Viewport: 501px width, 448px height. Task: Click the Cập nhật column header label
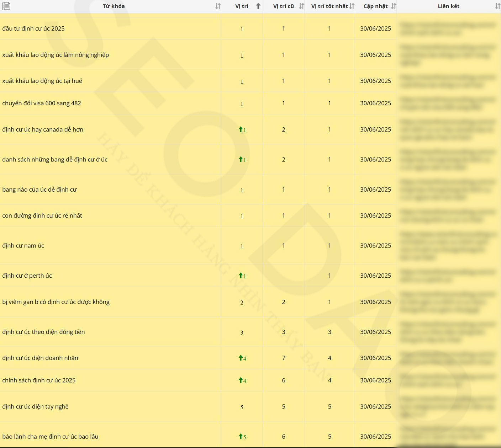[x=375, y=6]
